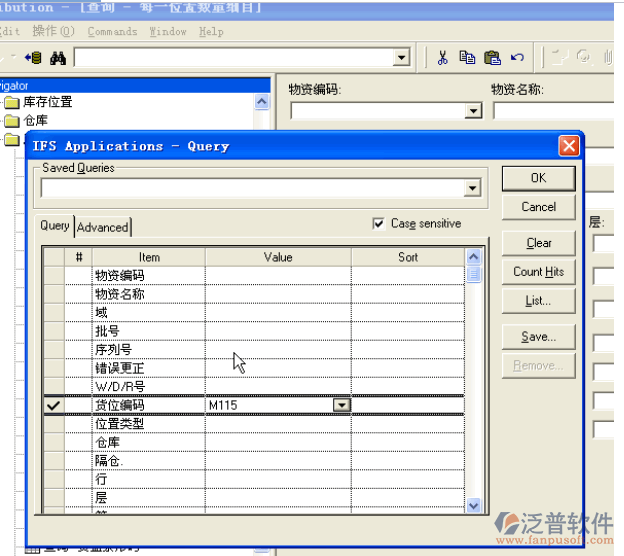This screenshot has width=624, height=556.
Task: Close the IFS Applications Query dialog
Action: 569,146
